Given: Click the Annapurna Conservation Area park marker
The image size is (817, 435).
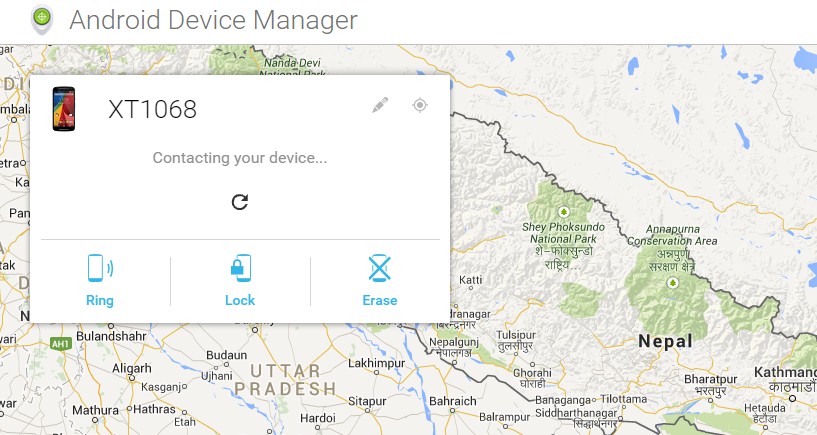Looking at the screenshot, I should point(672,283).
